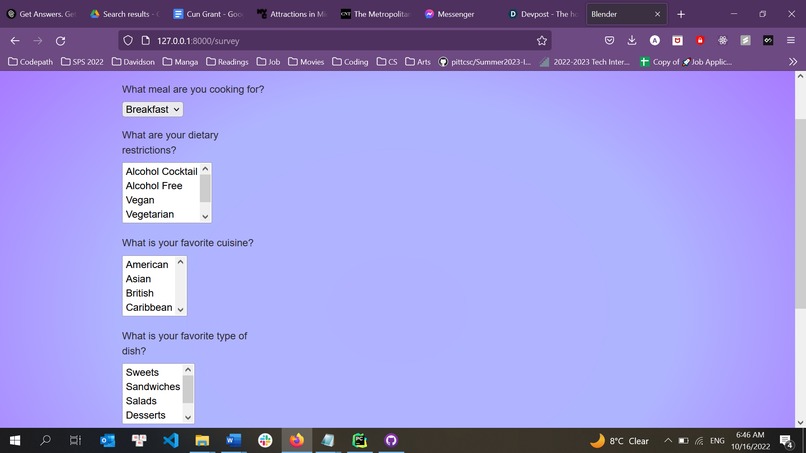Select American cuisine

coord(149,264)
